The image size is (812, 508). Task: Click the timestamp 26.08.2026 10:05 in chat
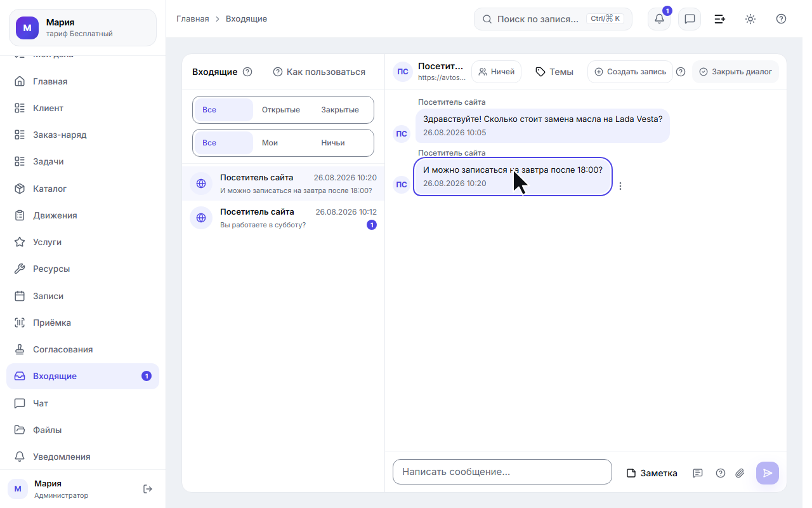point(454,132)
